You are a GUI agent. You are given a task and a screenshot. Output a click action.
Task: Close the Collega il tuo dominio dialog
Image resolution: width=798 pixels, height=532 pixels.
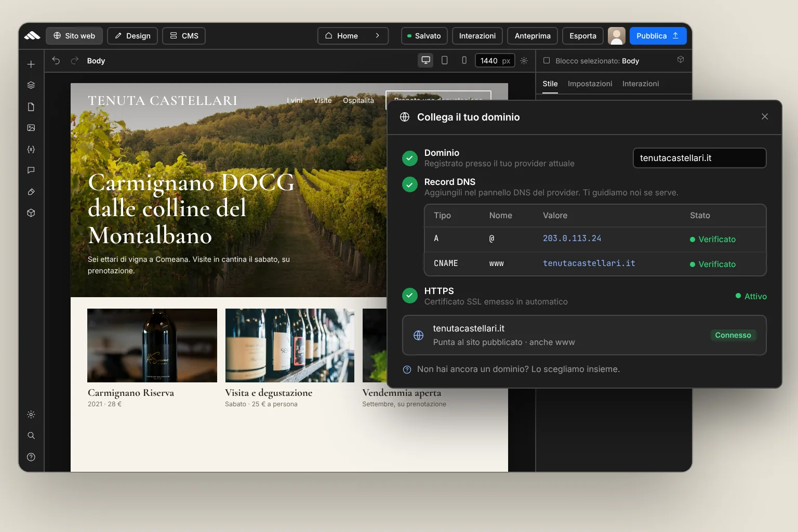tap(765, 116)
